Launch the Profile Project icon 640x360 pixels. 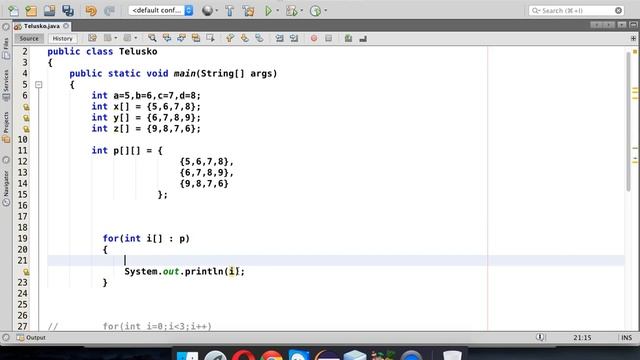[315, 11]
